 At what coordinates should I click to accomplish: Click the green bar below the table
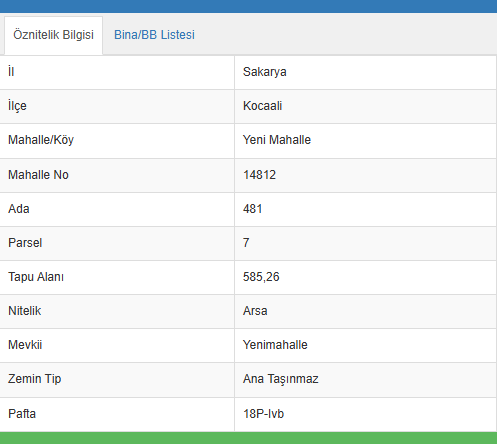coord(248,438)
